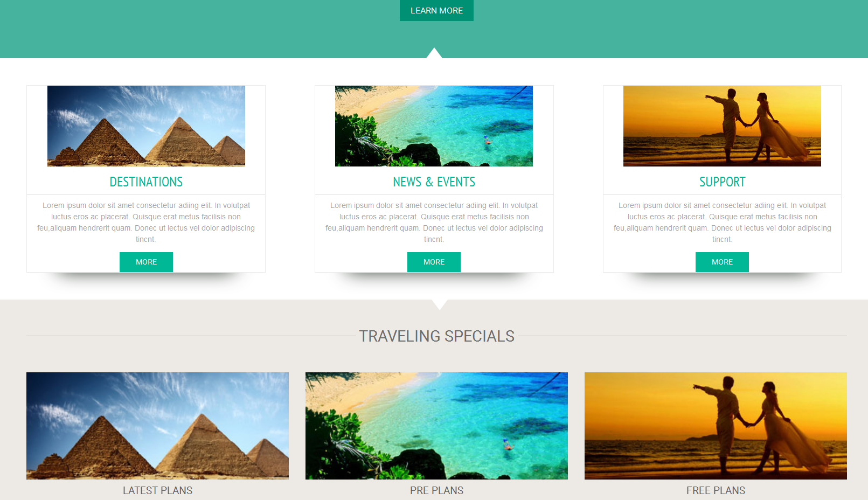Click the Destinations card description text
The height and width of the screenshot is (500, 868).
(146, 223)
